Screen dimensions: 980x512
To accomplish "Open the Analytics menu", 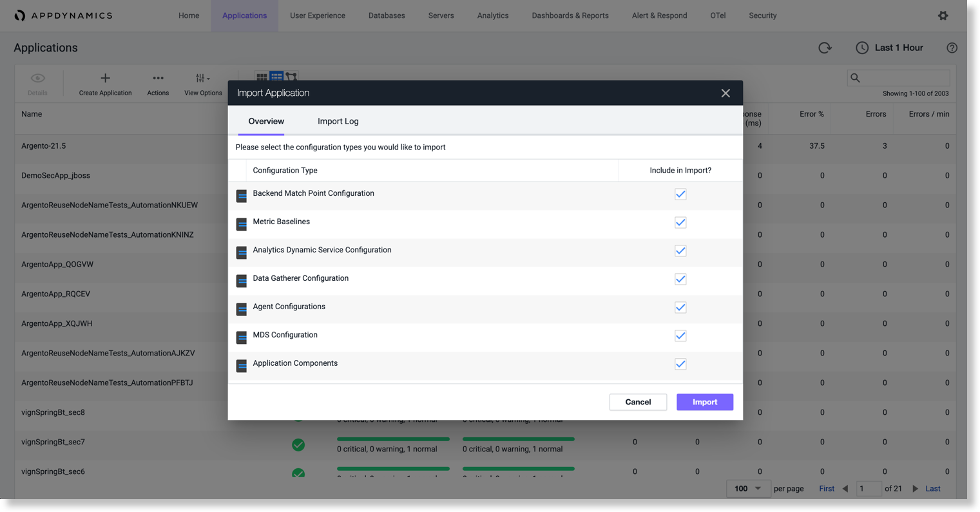I will point(493,15).
